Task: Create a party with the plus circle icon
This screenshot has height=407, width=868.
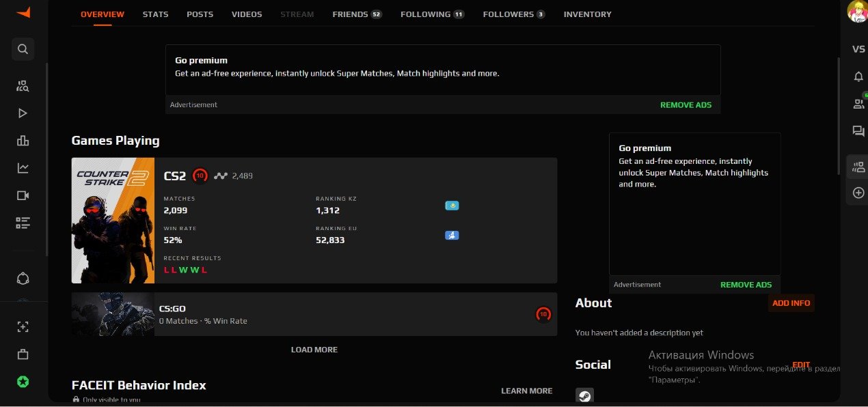Action: coord(858,193)
